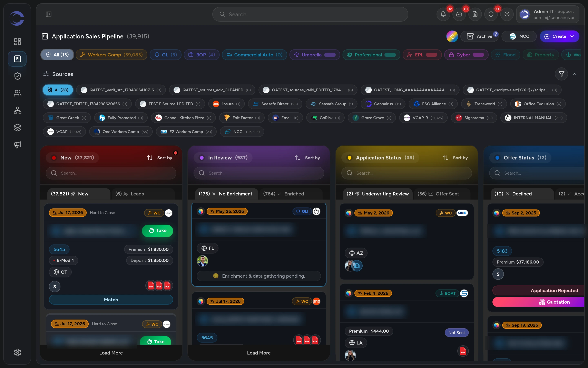The height and width of the screenshot is (368, 588).
Task: Filter by Professional line
Action: click(x=371, y=55)
